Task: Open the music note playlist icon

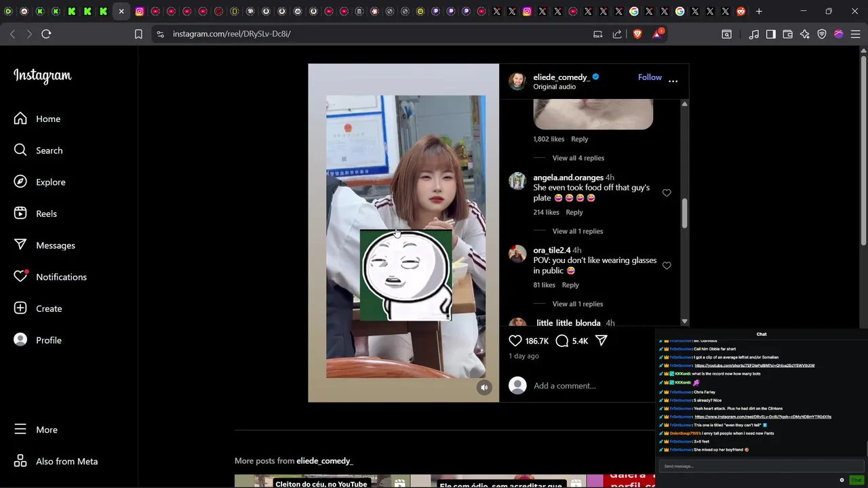Action: click(754, 34)
